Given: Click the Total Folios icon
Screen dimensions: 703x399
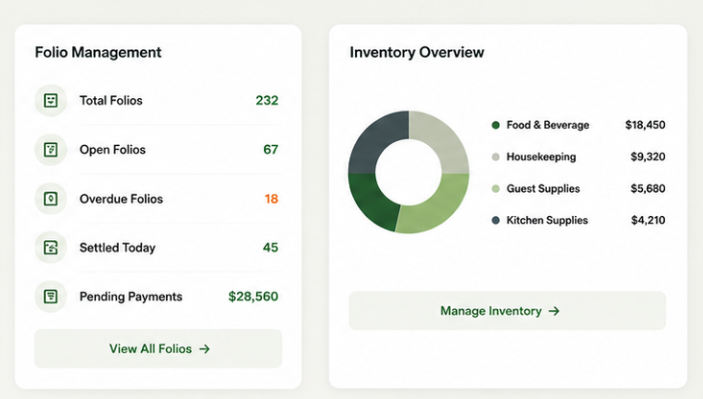Looking at the screenshot, I should (x=51, y=100).
